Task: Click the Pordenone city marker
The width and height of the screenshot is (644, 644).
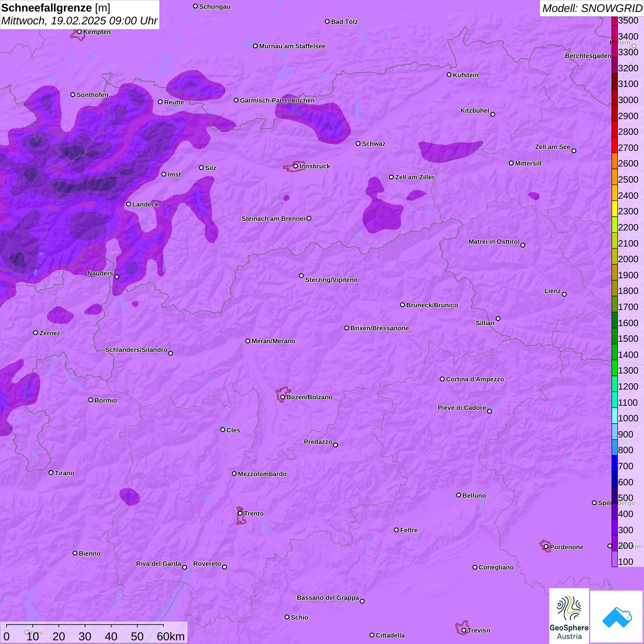Action: click(546, 547)
